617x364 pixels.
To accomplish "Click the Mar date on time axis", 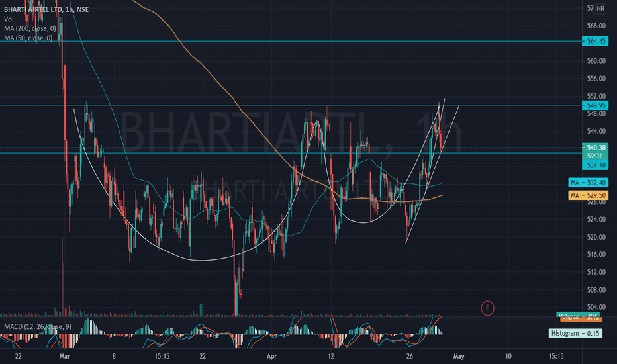I will [x=64, y=357].
